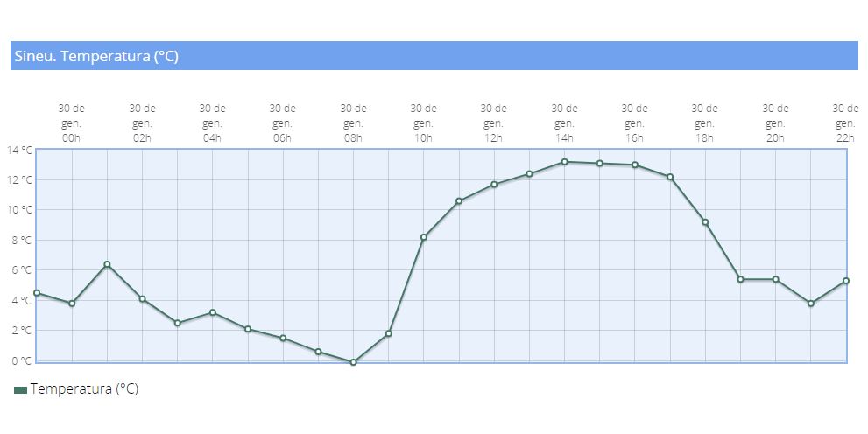
Task: Click the data point at 12h
Action: tap(494, 185)
